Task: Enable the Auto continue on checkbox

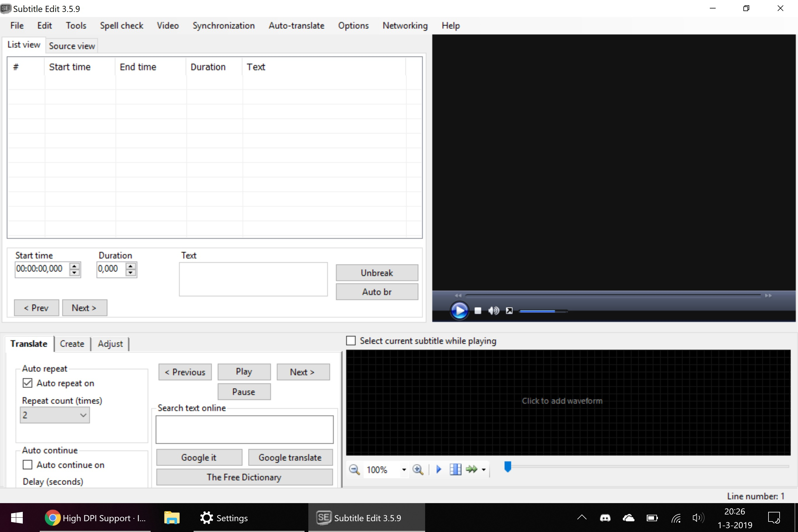Action: click(x=27, y=465)
